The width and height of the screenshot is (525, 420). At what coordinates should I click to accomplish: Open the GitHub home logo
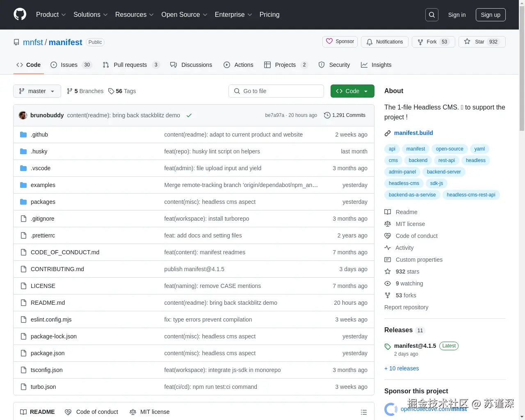click(x=20, y=14)
